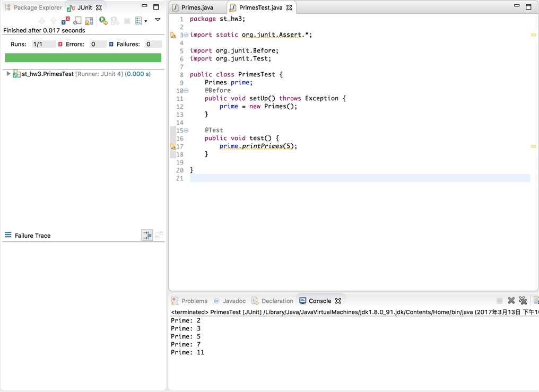Click the 'Prime: 11' console output line
Image resolution: width=539 pixels, height=392 pixels.
tap(187, 352)
